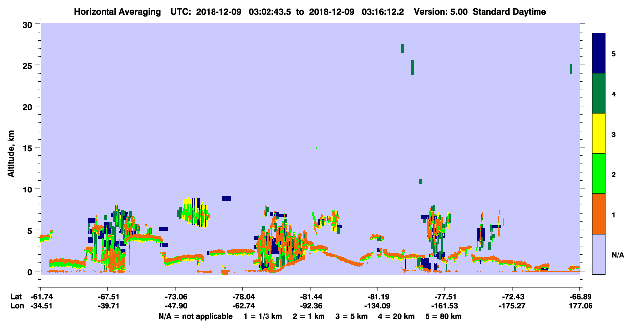The image size is (644, 330).
Task: Click the isolated dark blue block near 9 km
Action: point(227,198)
